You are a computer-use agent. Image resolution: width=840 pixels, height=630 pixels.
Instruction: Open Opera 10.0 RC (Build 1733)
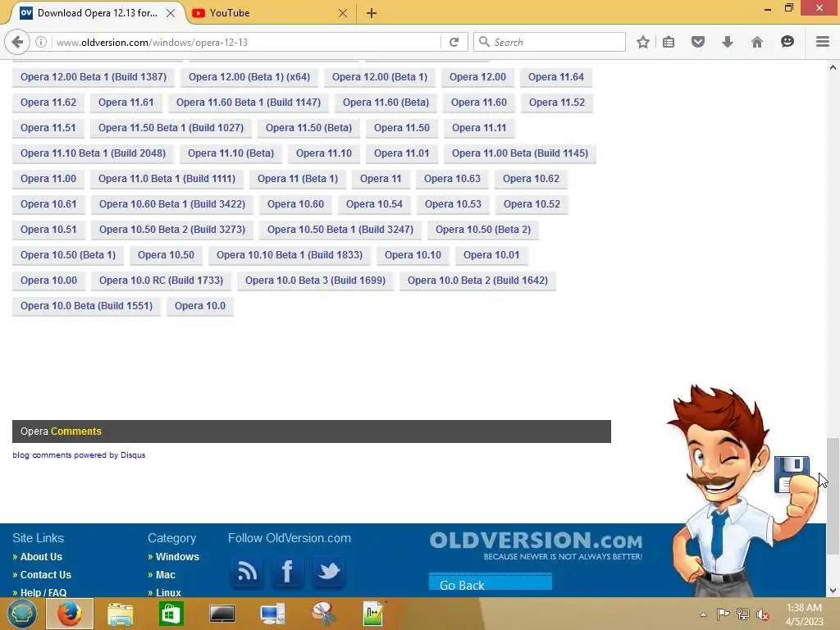(x=162, y=281)
